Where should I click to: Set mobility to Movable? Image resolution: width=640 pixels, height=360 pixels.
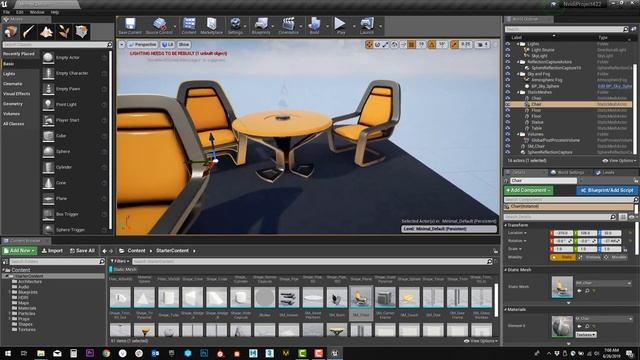(x=616, y=258)
